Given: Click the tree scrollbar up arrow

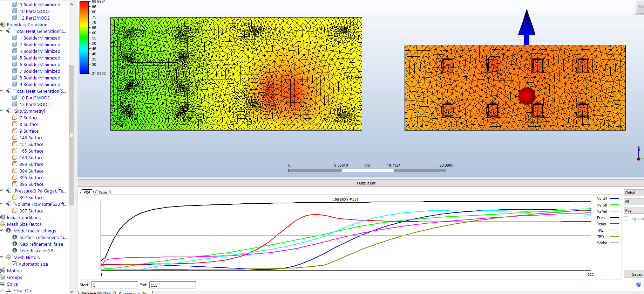Looking at the screenshot, I should 72,4.
